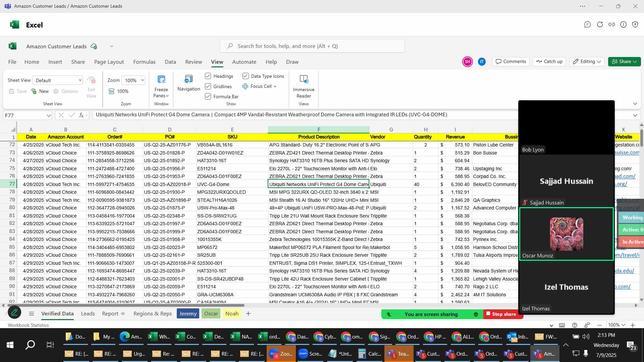Viewport: 644px width, 362px height.
Task: Click the formula confirm checkmark icon
Action: click(71, 115)
